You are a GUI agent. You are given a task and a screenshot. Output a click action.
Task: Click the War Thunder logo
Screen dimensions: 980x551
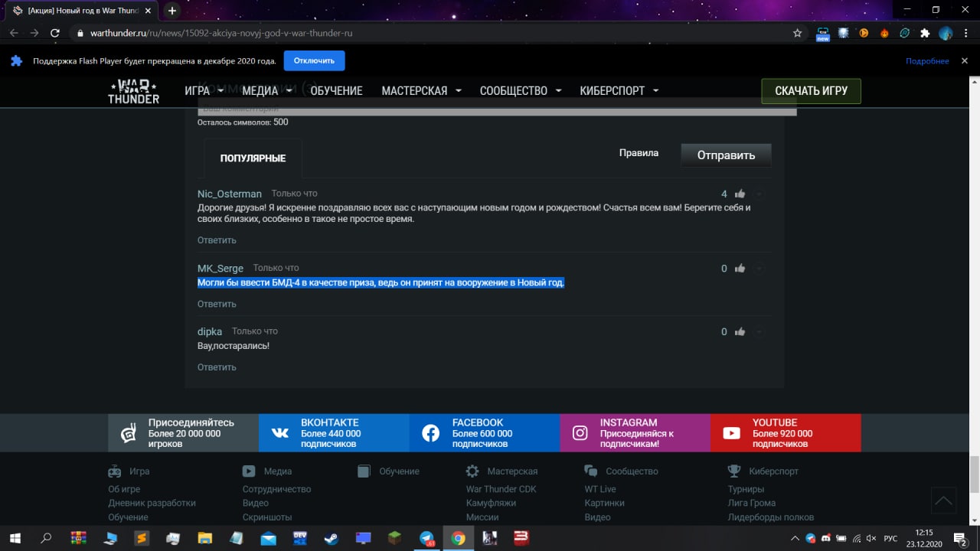pyautogui.click(x=133, y=91)
